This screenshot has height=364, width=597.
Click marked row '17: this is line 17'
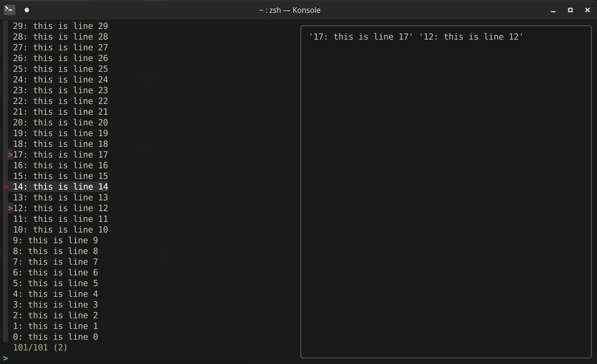click(x=60, y=155)
